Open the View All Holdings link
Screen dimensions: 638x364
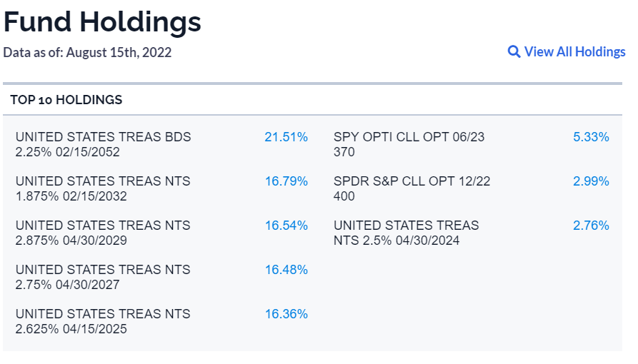[574, 52]
